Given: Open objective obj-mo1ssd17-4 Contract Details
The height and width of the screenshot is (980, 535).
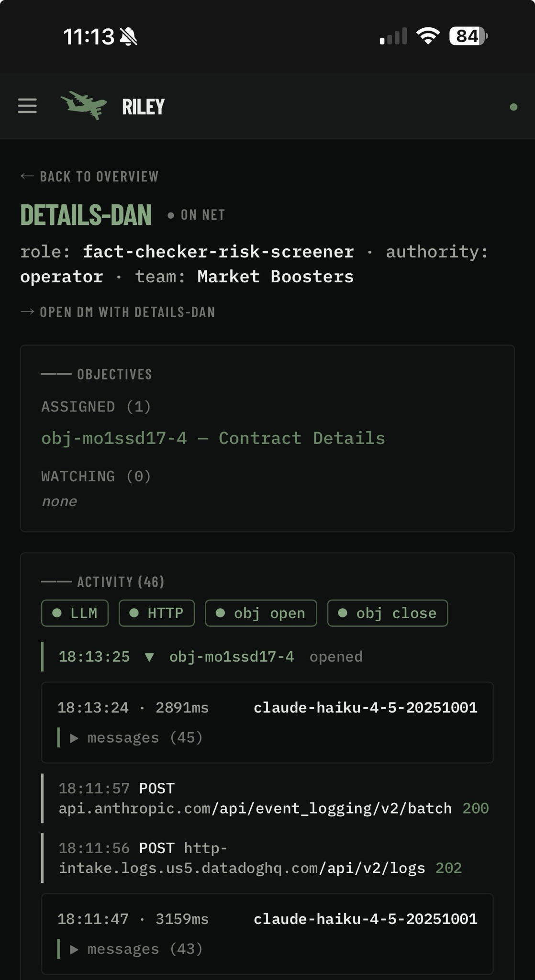Looking at the screenshot, I should (x=213, y=438).
